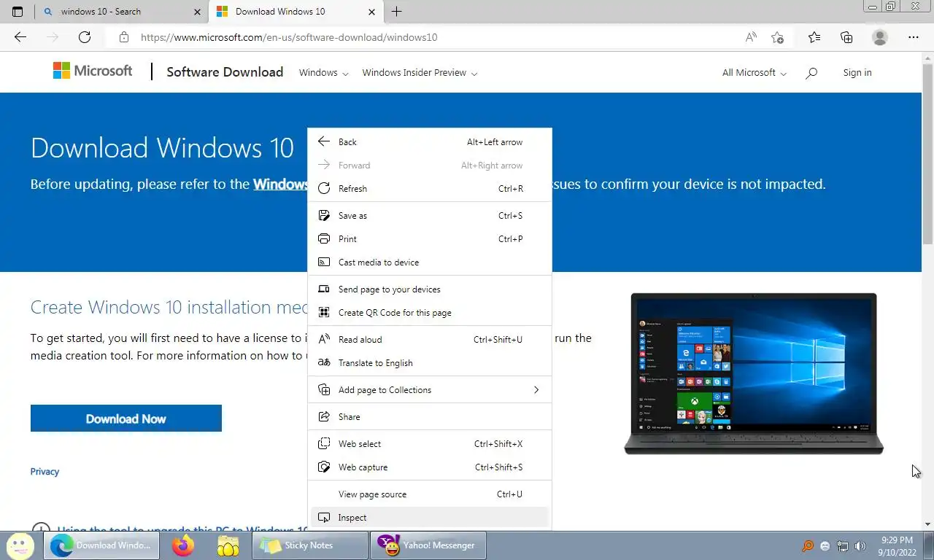Click the volume speaker tray icon
This screenshot has width=934, height=560.
860,546
